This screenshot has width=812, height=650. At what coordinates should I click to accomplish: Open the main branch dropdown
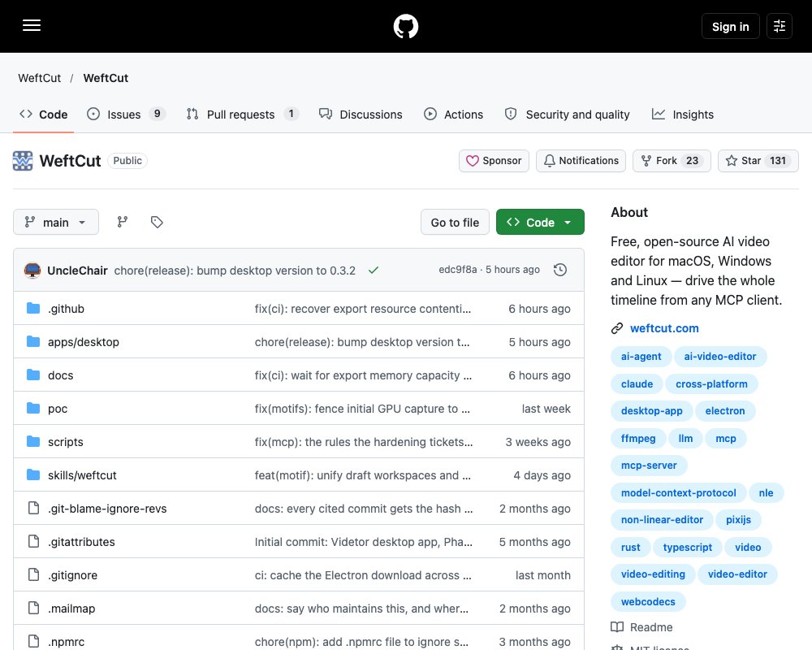[x=56, y=222]
